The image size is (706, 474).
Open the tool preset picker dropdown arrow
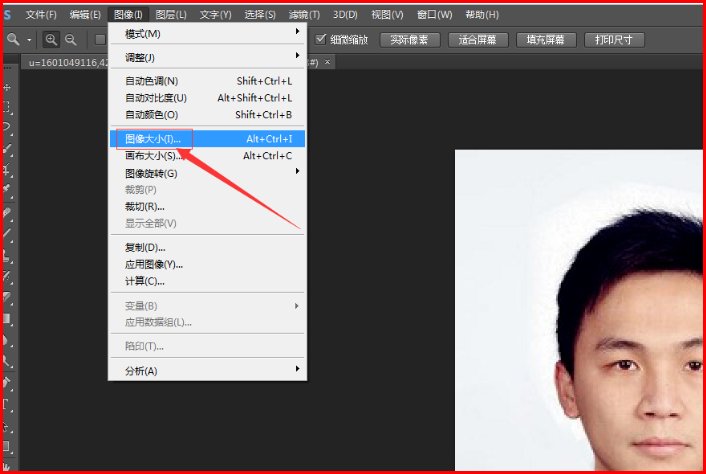[x=29, y=40]
